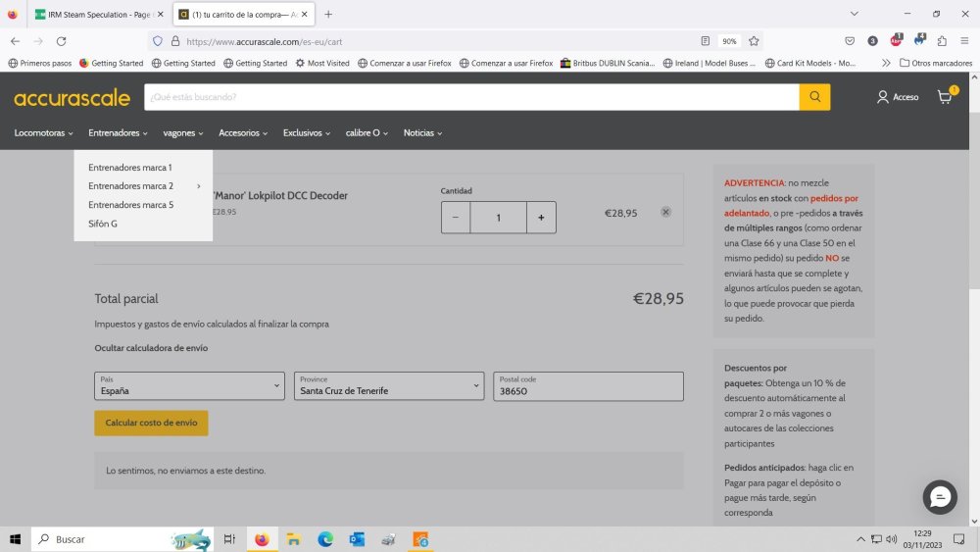Click the Windows Start button
Image resolution: width=980 pixels, height=552 pixels.
click(16, 539)
